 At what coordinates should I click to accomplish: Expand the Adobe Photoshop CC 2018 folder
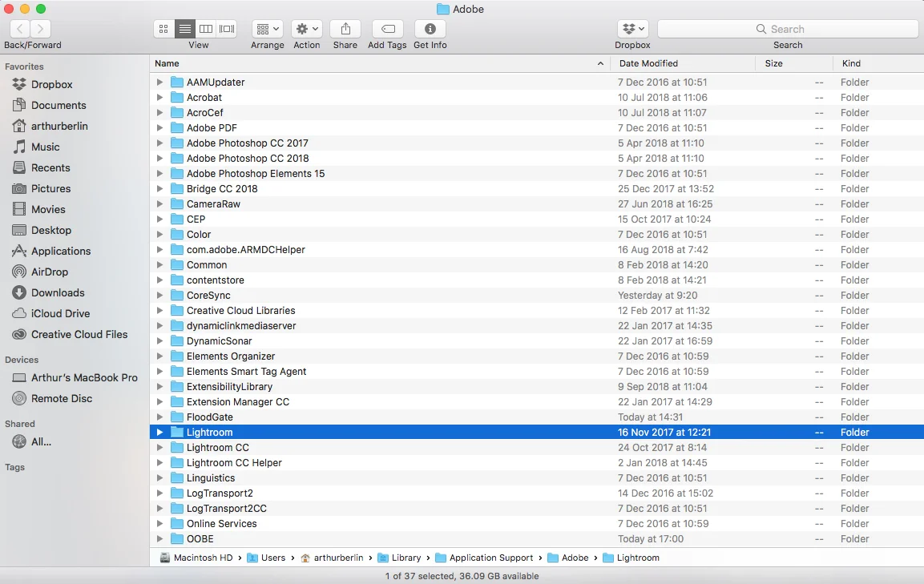[x=159, y=158]
